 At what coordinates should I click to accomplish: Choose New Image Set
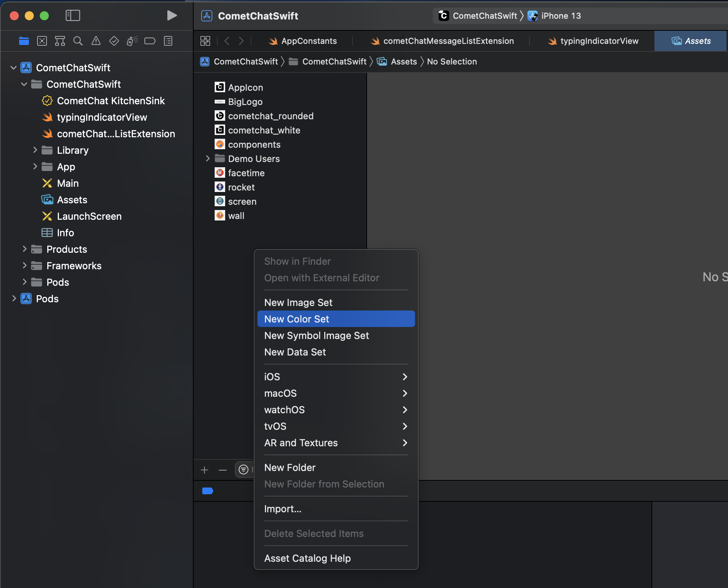point(336,302)
